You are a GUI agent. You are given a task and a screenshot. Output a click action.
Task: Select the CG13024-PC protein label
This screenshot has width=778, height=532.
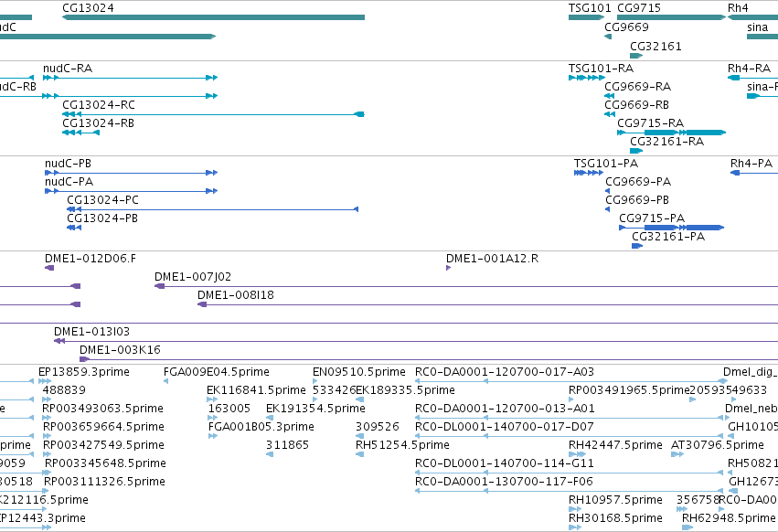click(x=102, y=200)
